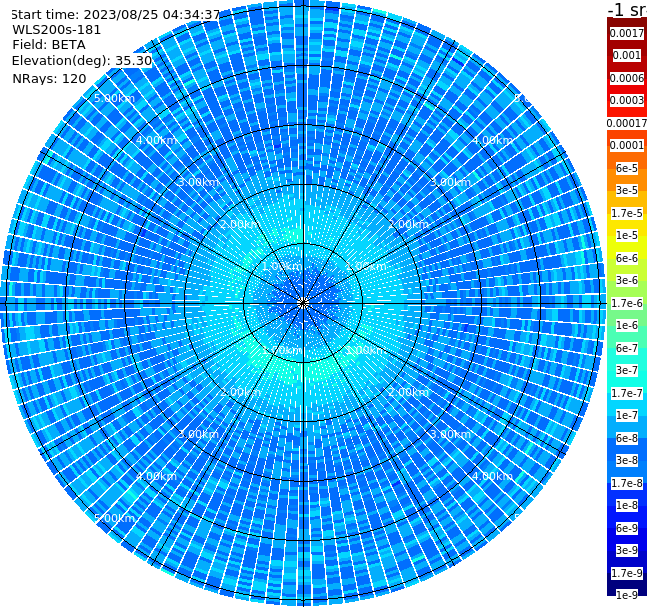Select the 3e-8 colorbar label
Viewport: 647px width, 607px height.
click(x=627, y=460)
